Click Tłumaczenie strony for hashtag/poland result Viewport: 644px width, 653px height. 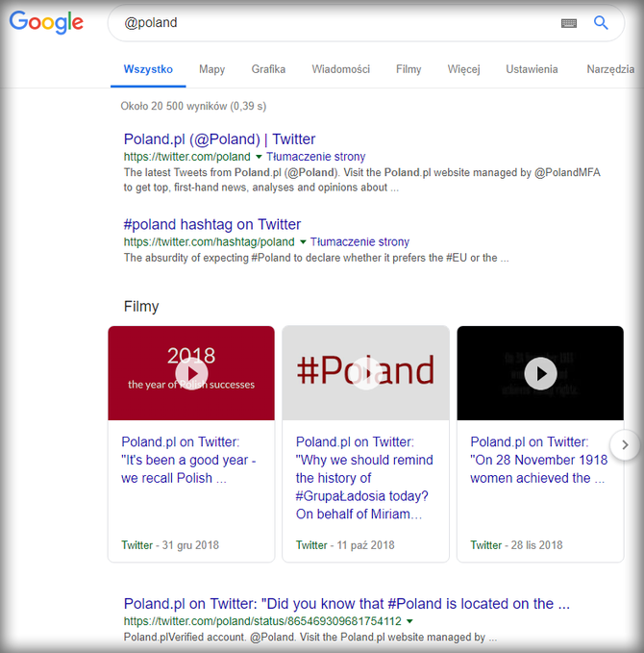click(360, 241)
